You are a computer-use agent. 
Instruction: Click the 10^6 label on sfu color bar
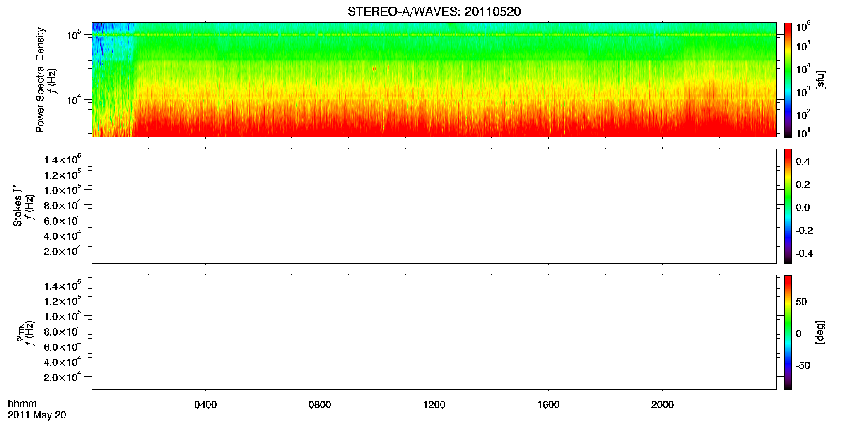coord(803,27)
